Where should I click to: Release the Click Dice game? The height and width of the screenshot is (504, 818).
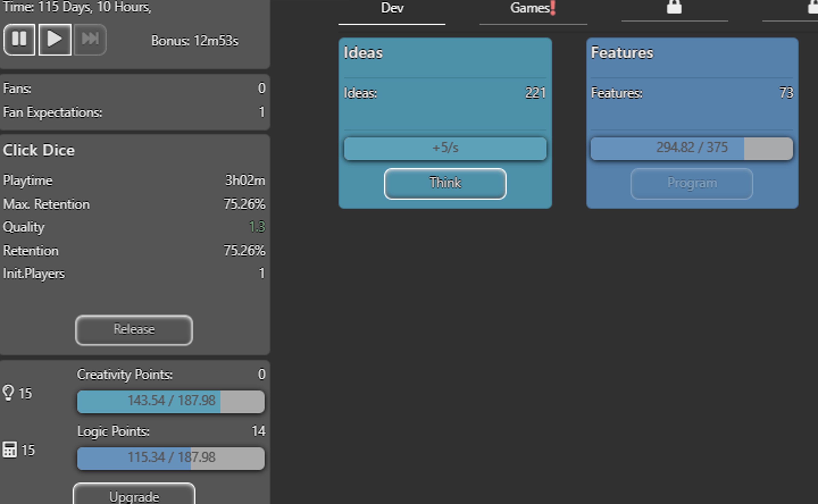[x=134, y=330]
